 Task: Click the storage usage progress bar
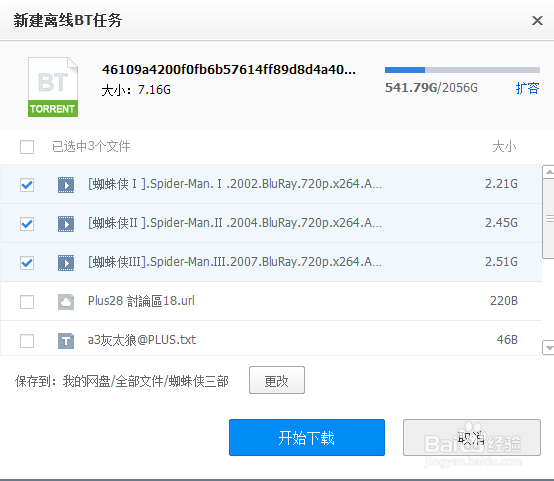462,70
